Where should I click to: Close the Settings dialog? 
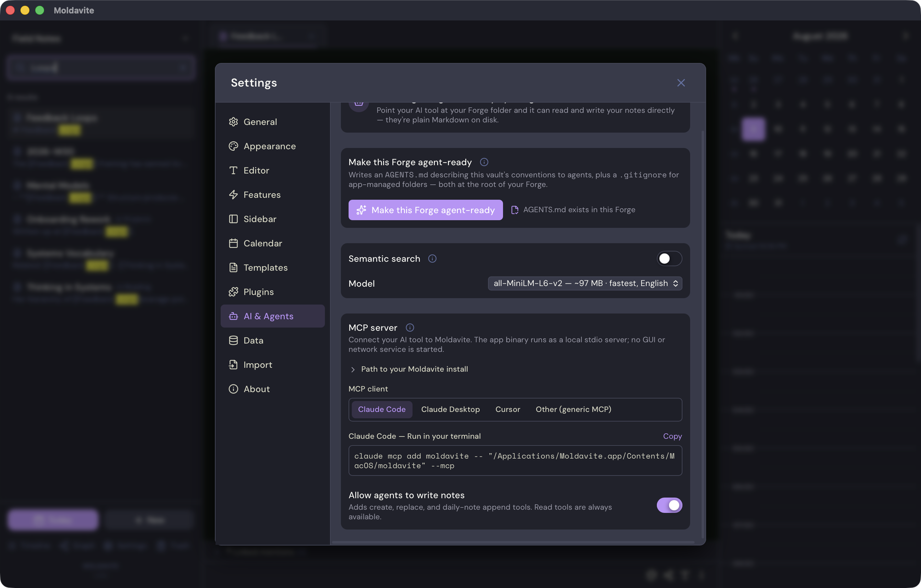(x=681, y=83)
